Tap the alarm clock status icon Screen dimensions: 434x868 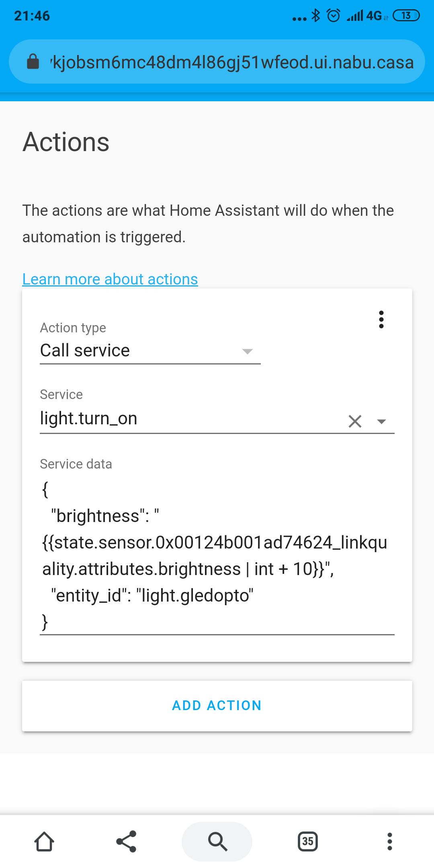(x=334, y=16)
